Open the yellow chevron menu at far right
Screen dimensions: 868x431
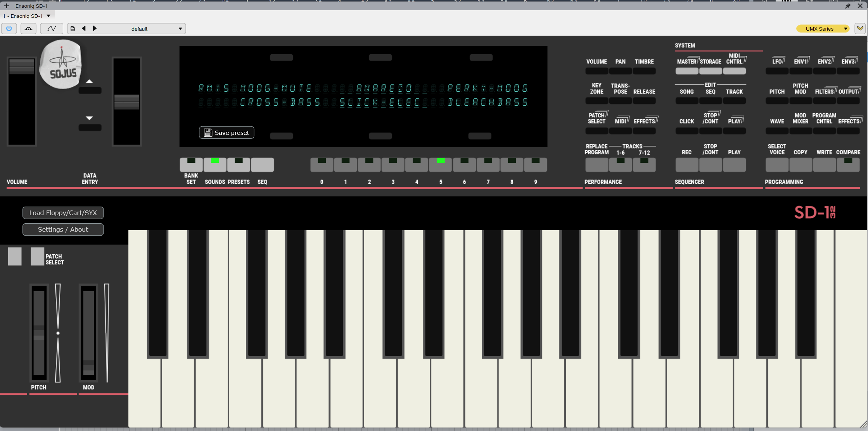click(860, 29)
